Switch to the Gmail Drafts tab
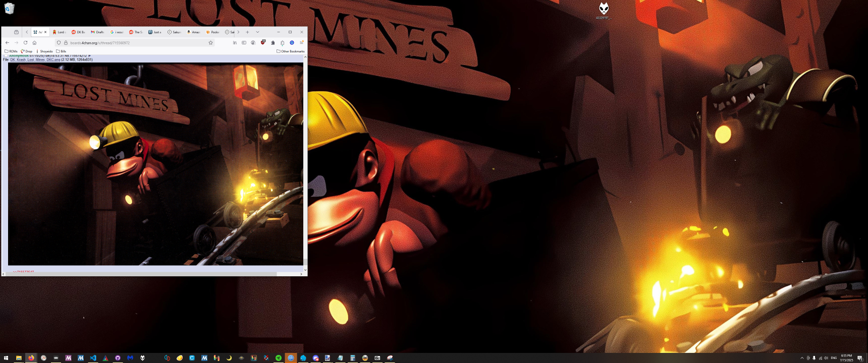Viewport: 868px width, 363px height. click(x=97, y=32)
